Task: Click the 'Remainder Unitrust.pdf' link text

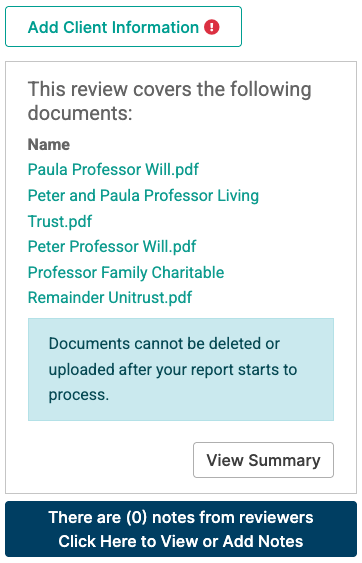Action: (110, 298)
